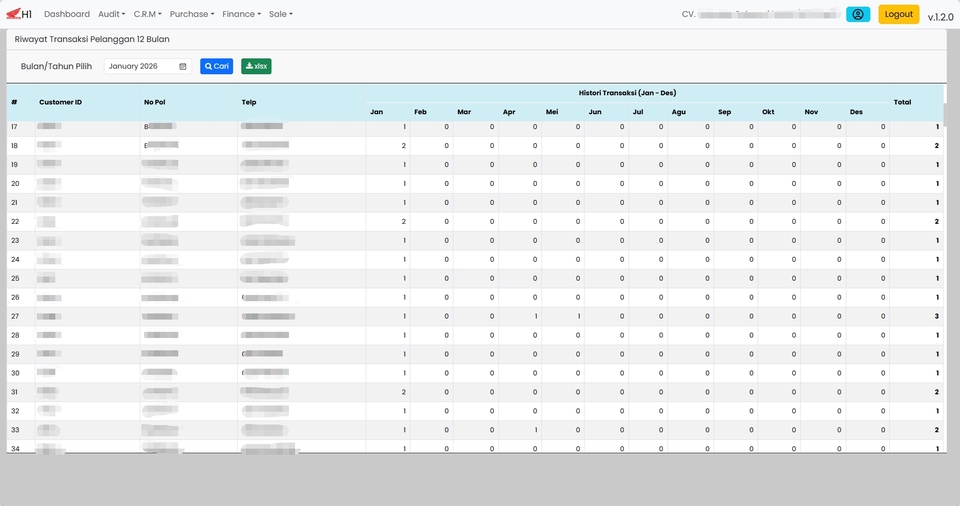Click the table's vertical scrollbar thumb
The width and height of the screenshot is (960, 506).
[x=945, y=115]
